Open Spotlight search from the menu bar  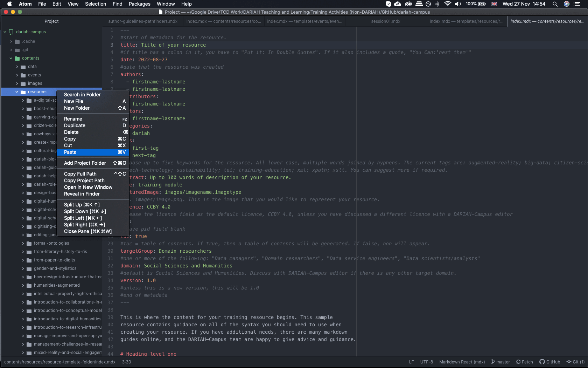coord(555,4)
